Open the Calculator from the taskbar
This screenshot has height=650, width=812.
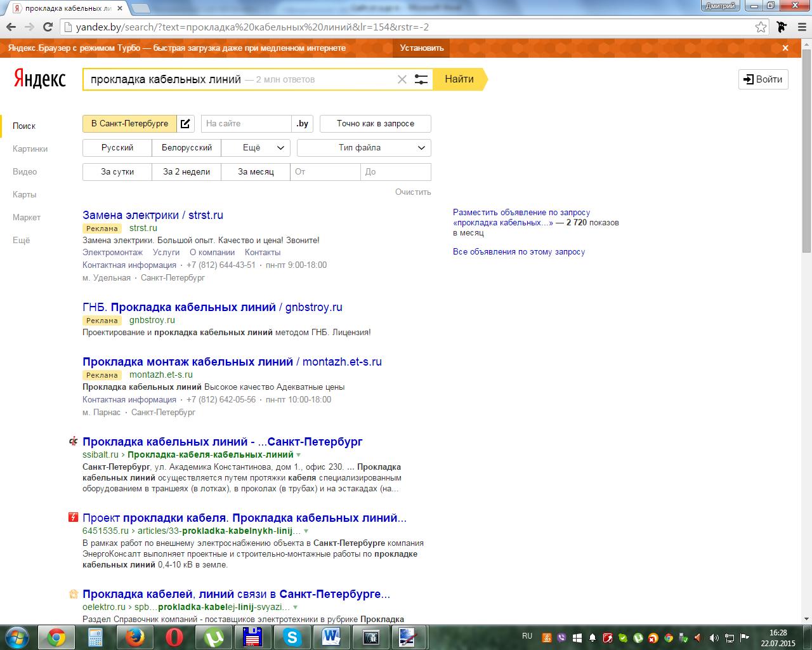(x=95, y=637)
